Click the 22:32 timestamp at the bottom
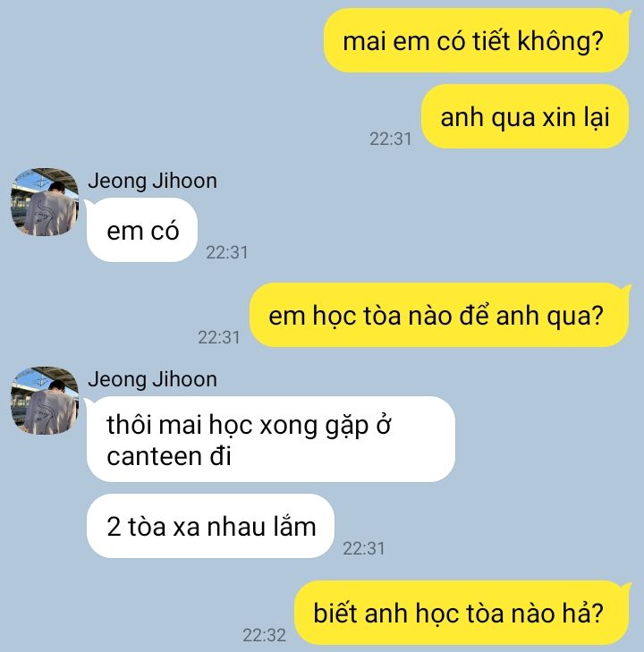 265,635
